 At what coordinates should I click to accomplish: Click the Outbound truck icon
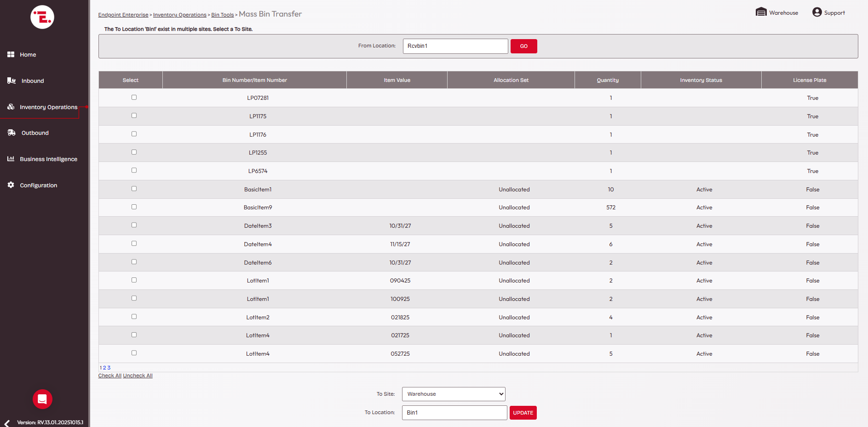[11, 133]
